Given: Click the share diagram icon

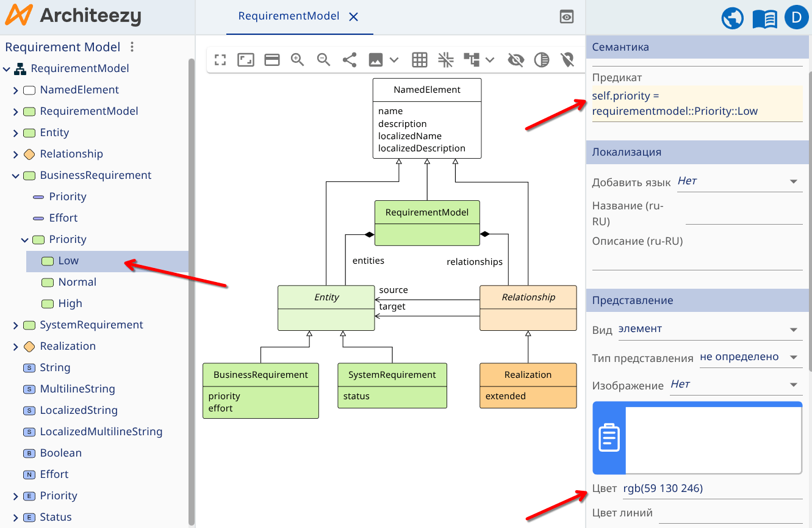Looking at the screenshot, I should [350, 60].
